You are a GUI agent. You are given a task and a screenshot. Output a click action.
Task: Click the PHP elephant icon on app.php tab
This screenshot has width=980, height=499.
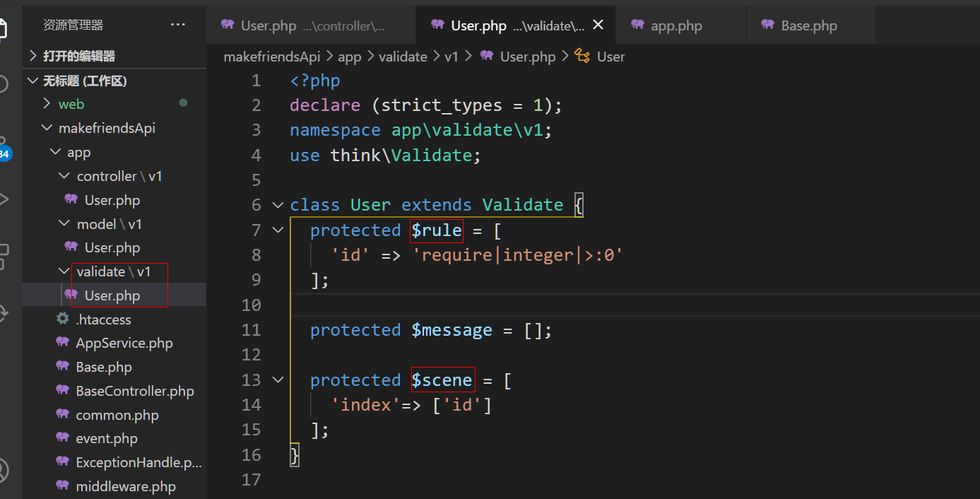[638, 25]
